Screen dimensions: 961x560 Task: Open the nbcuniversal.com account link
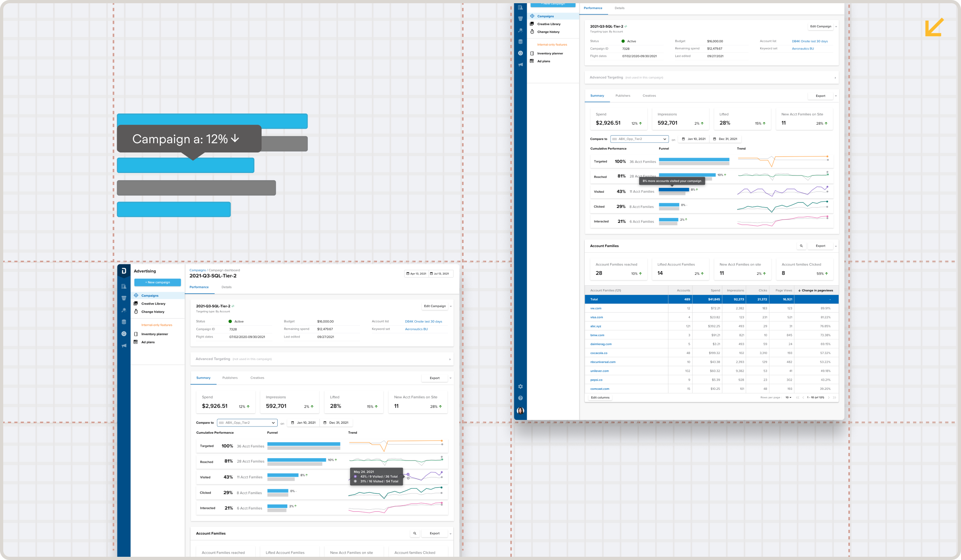[x=602, y=362]
